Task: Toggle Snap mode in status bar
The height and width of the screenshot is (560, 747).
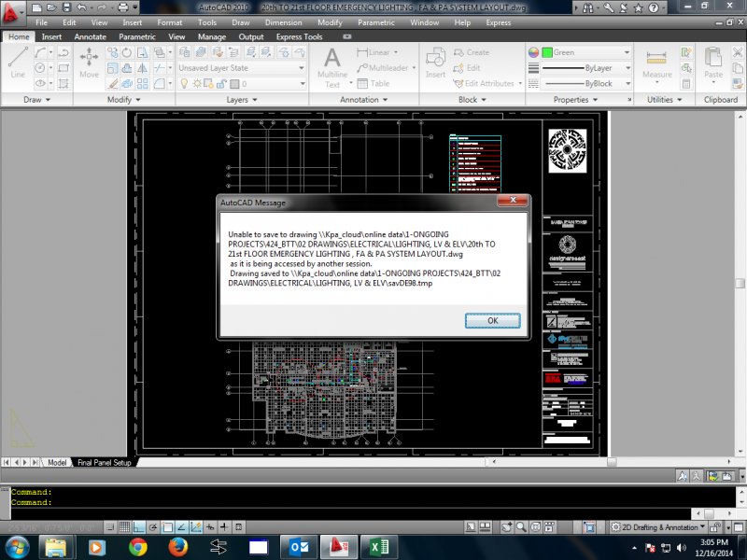Action: click(x=110, y=526)
